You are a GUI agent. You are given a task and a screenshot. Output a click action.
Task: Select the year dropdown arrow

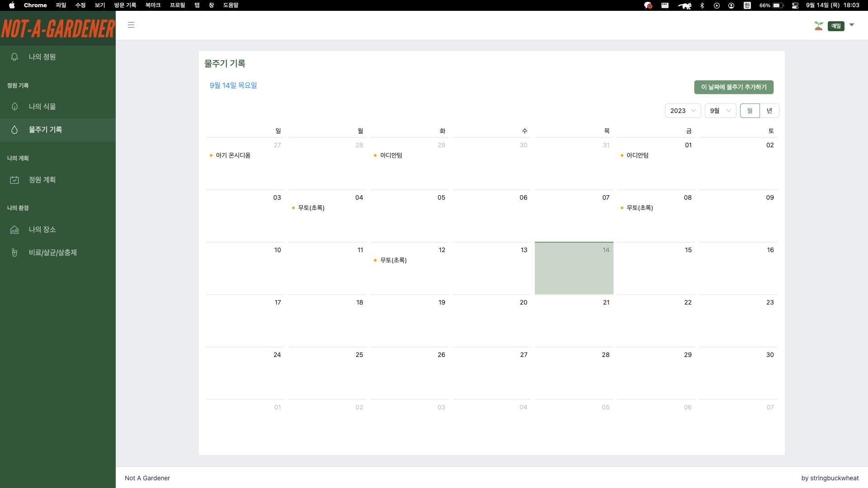[x=693, y=110]
